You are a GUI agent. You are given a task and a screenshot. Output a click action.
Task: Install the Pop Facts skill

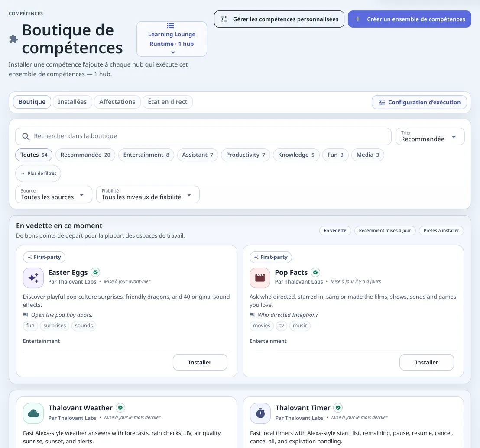pyautogui.click(x=426, y=362)
